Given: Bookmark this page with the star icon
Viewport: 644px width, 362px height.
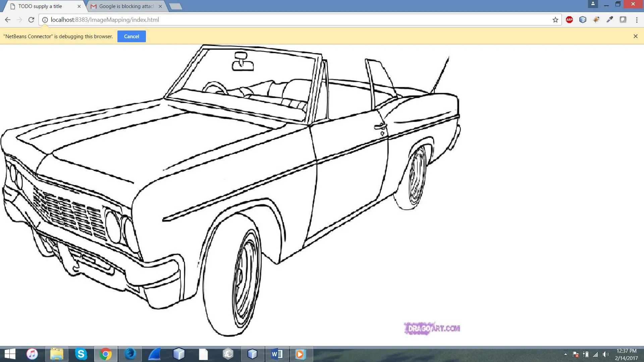Looking at the screenshot, I should [x=555, y=20].
